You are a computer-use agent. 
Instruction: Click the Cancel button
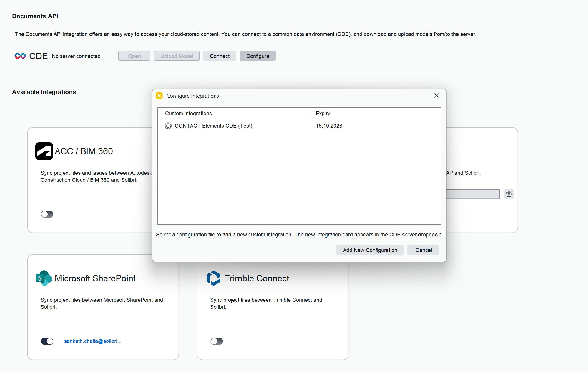[423, 250]
